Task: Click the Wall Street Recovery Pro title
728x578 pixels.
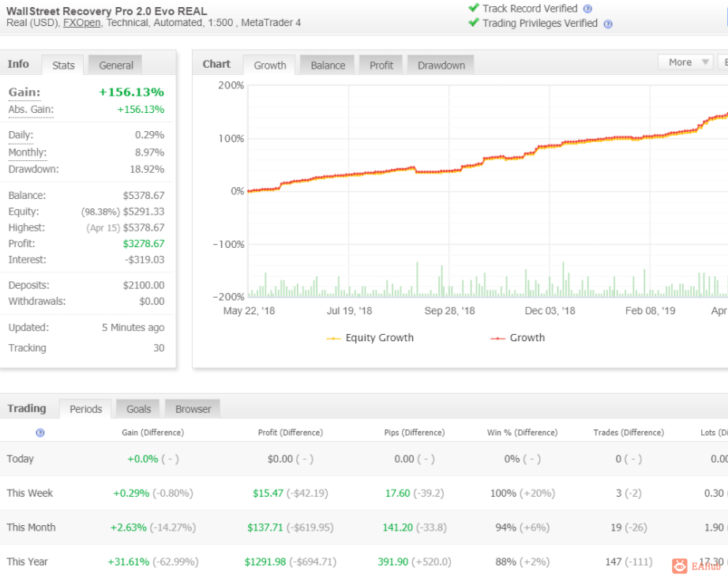Action: click(107, 11)
